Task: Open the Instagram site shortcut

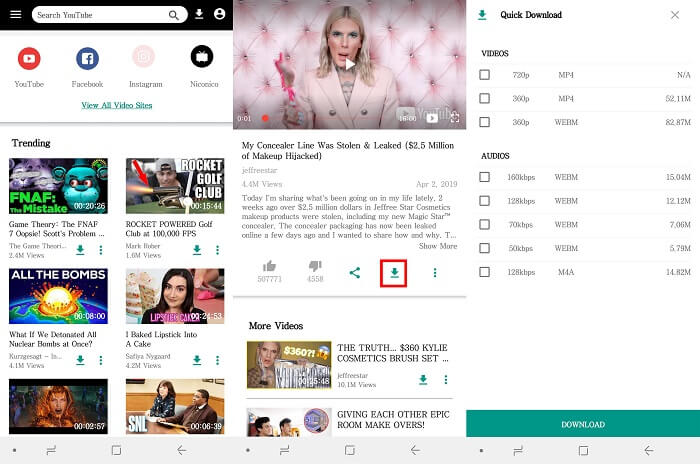Action: [x=144, y=57]
